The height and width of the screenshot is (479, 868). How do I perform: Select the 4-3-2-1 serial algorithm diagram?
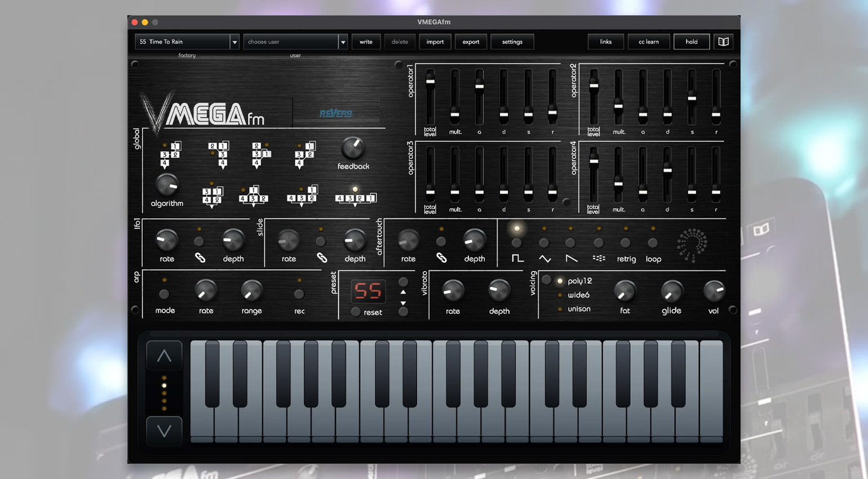[x=355, y=198]
